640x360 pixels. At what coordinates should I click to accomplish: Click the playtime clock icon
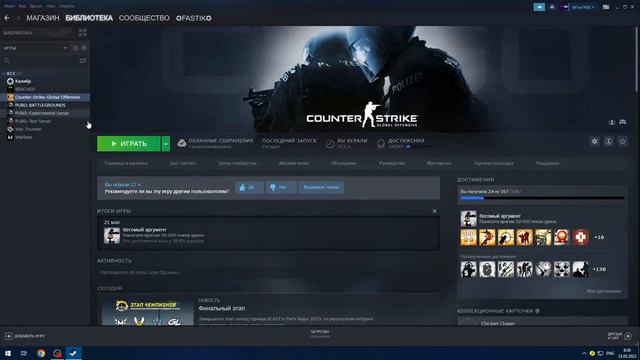330,144
